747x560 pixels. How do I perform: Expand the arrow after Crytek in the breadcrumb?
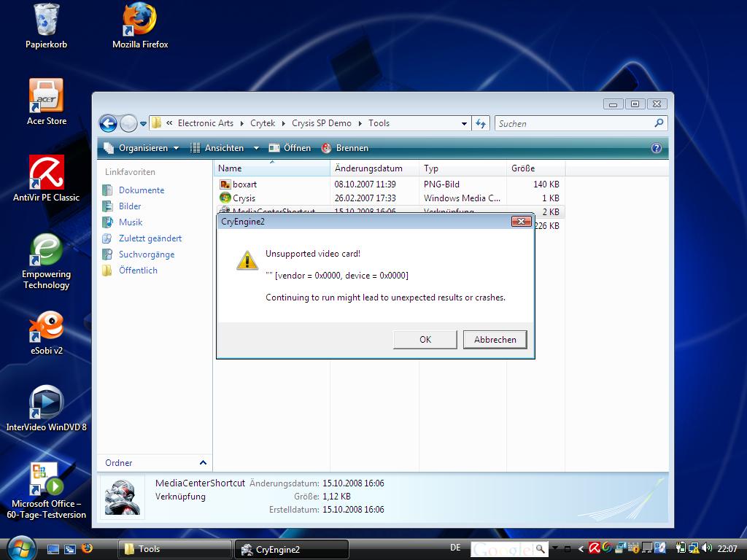284,124
